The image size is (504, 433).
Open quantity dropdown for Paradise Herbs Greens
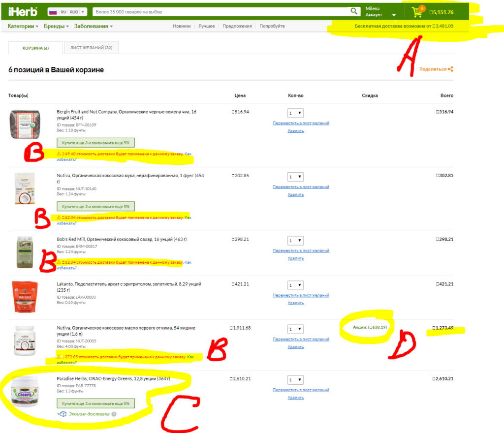point(295,380)
